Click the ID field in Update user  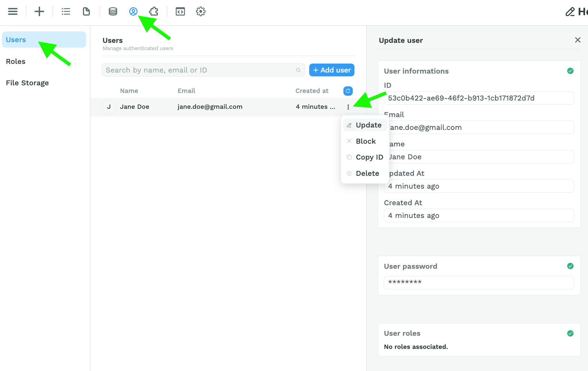(x=479, y=98)
